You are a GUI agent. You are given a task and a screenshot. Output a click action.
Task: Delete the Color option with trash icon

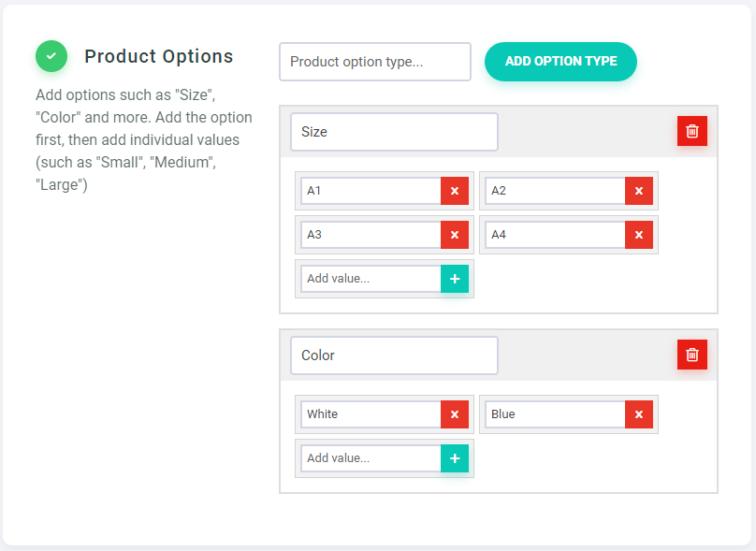pos(692,355)
